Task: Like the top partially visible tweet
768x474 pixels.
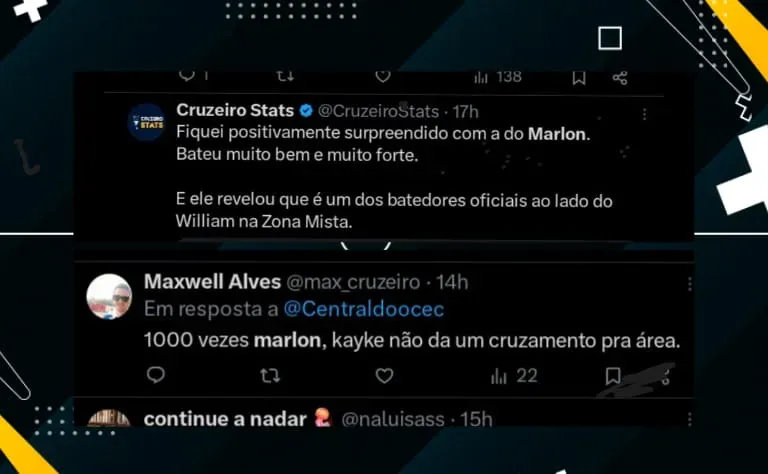Action: pyautogui.click(x=383, y=76)
